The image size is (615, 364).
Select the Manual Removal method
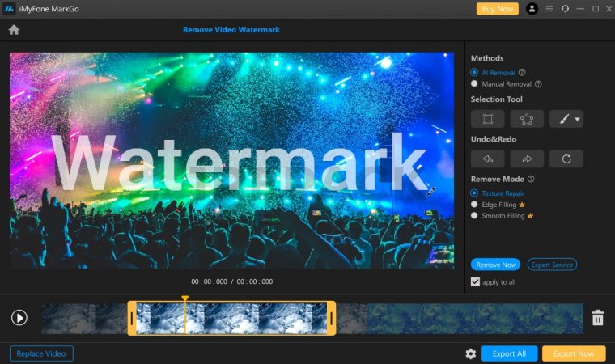click(475, 83)
